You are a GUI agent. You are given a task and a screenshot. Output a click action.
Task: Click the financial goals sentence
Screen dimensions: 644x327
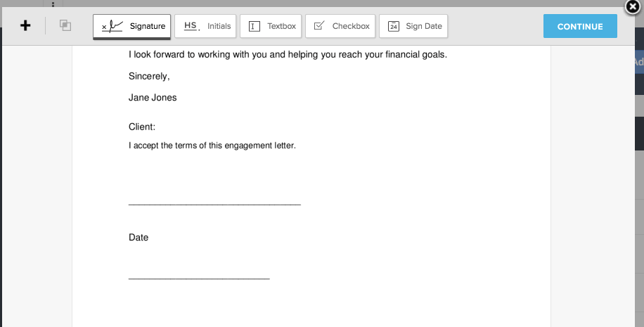tap(288, 55)
